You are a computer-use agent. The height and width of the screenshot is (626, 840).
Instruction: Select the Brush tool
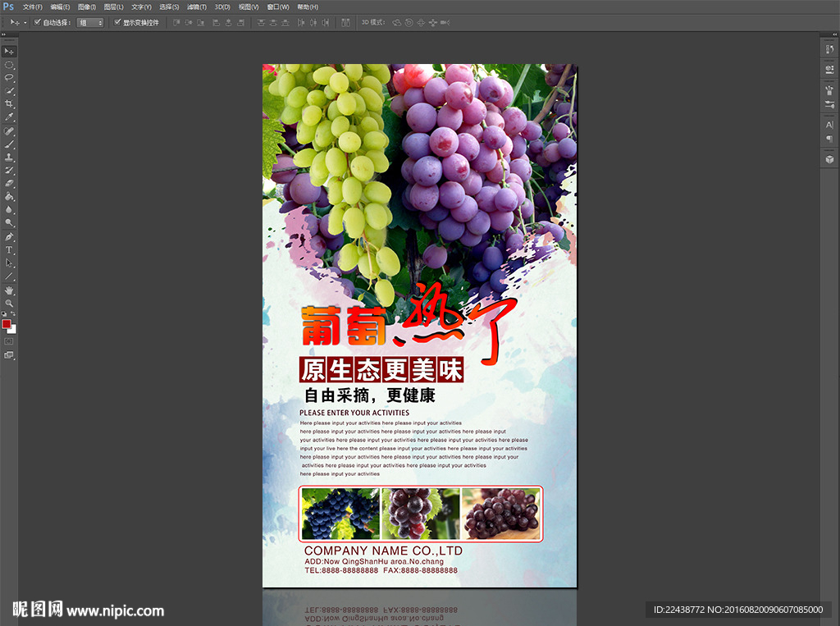pyautogui.click(x=9, y=144)
